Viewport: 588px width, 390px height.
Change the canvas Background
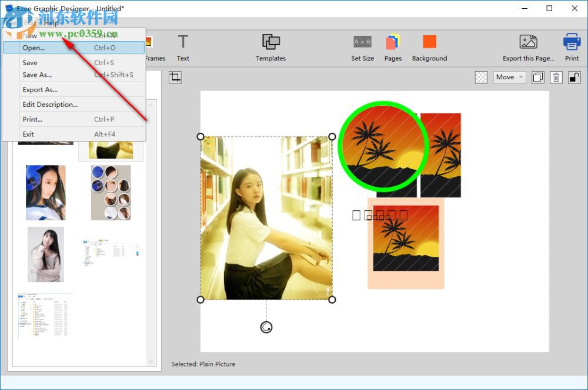(x=429, y=47)
